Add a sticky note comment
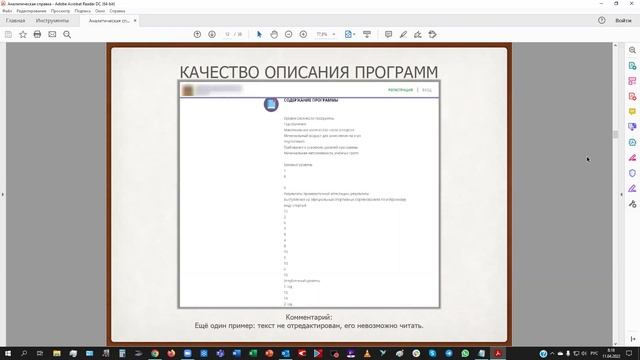Viewport: 640px width, 360px height. click(x=389, y=35)
